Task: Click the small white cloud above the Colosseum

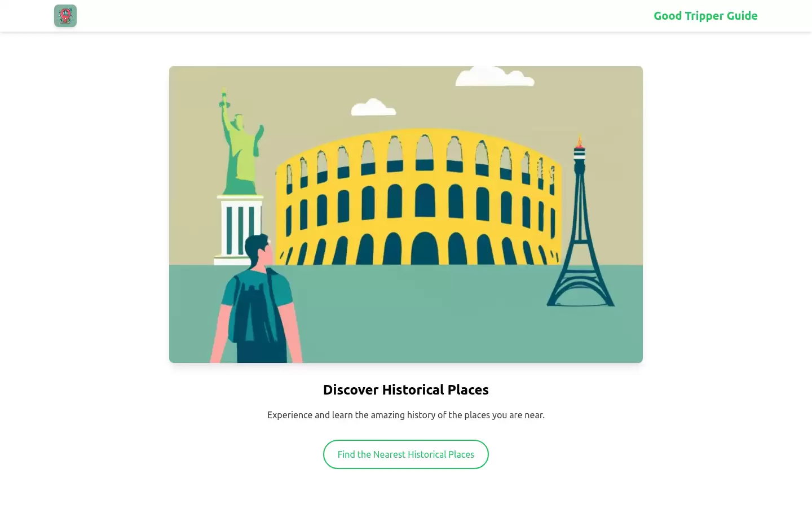Action: coord(373,107)
